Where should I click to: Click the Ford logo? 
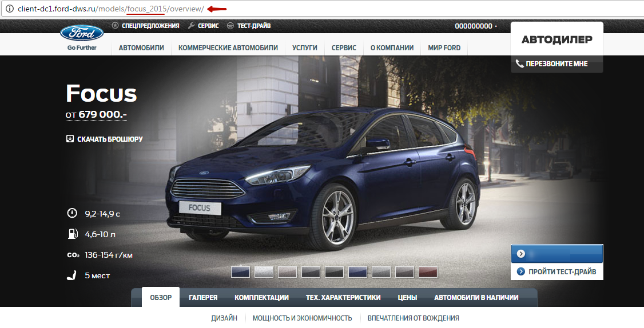coord(82,33)
